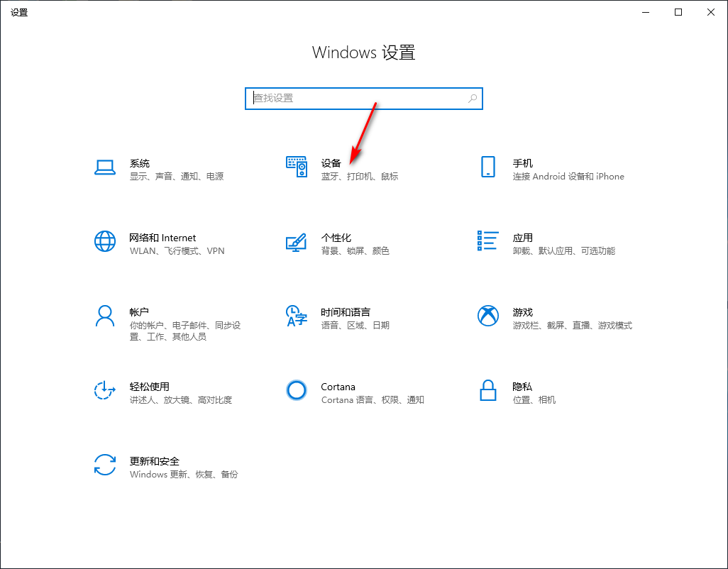Open 轻松使用 via its accessibility icon
The image size is (728, 569).
[x=105, y=390]
